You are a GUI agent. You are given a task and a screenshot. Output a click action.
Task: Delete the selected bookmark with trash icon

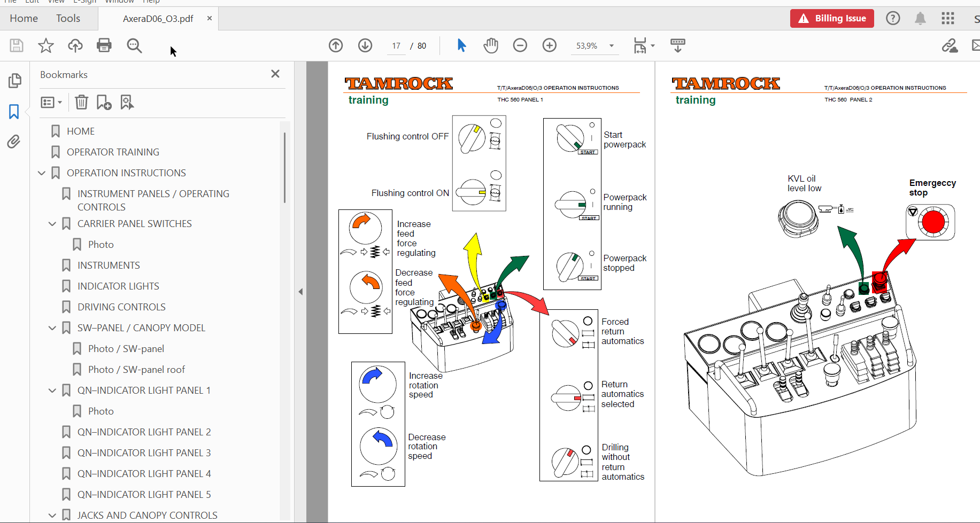[81, 102]
